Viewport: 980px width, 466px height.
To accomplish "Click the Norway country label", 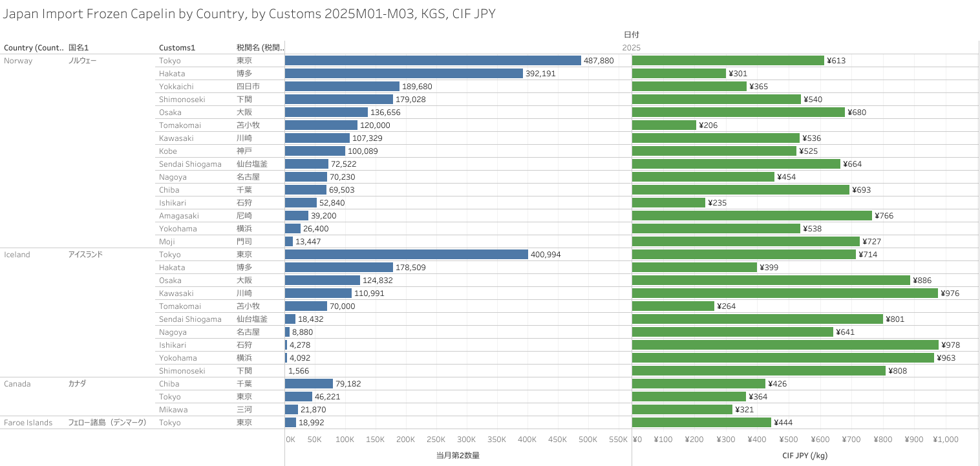I will pyautogui.click(x=18, y=60).
